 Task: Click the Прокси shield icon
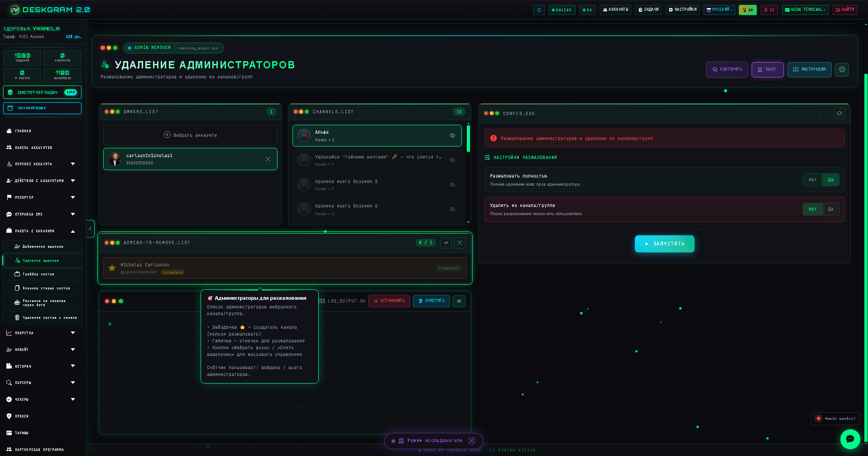(9, 416)
